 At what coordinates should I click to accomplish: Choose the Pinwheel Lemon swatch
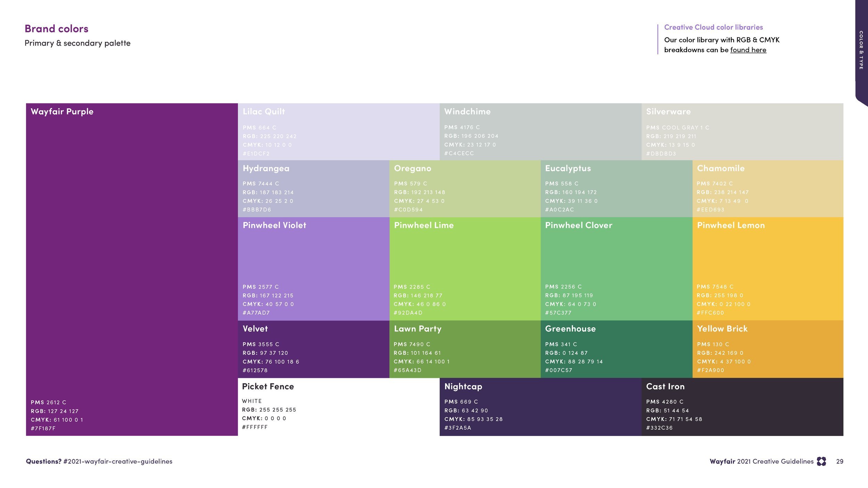click(768, 269)
